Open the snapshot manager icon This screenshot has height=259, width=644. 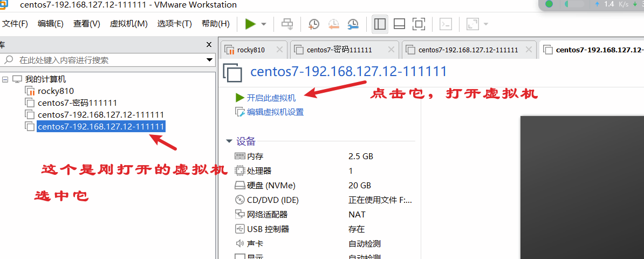click(x=353, y=24)
